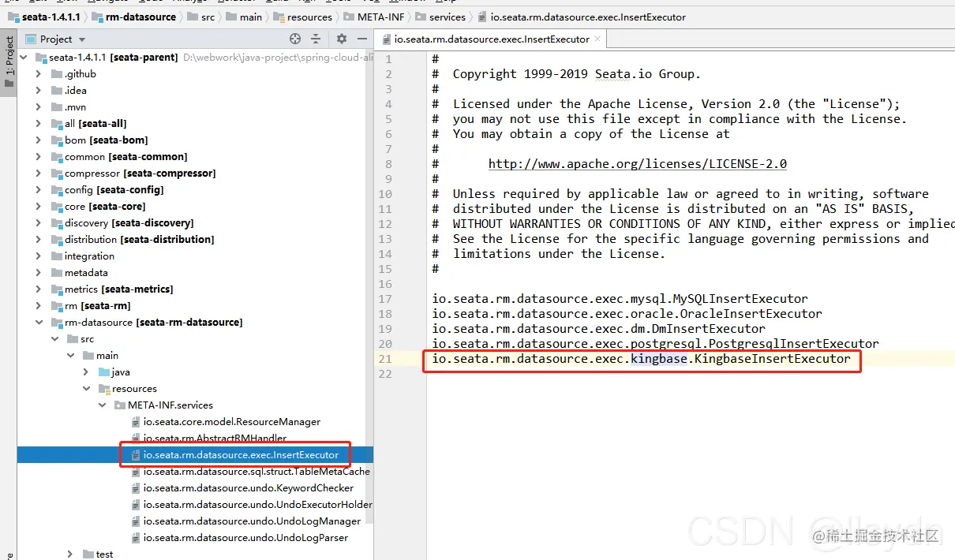Screen dimensions: 955x560
Task: Select the rm [seata-rm] module row
Action: point(195,306)
